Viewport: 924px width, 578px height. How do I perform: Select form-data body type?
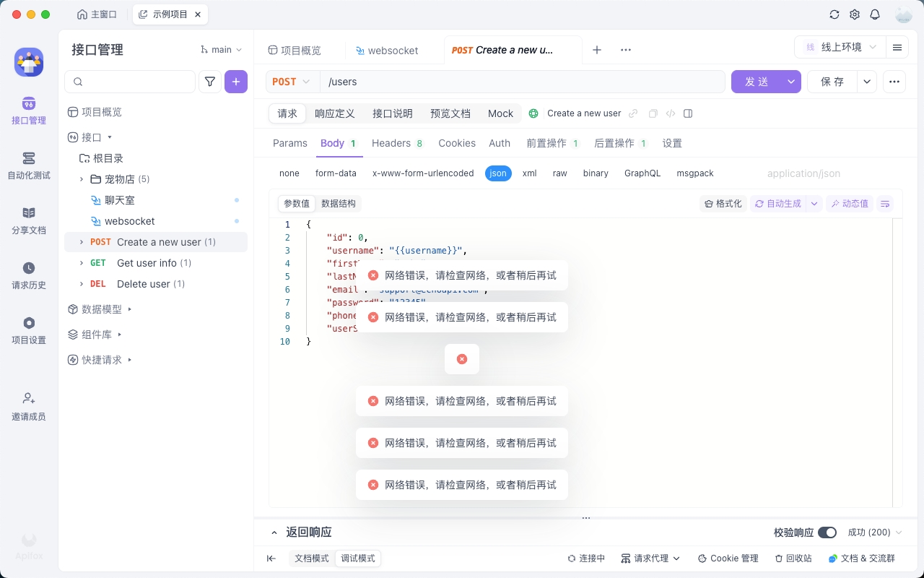[x=336, y=173]
